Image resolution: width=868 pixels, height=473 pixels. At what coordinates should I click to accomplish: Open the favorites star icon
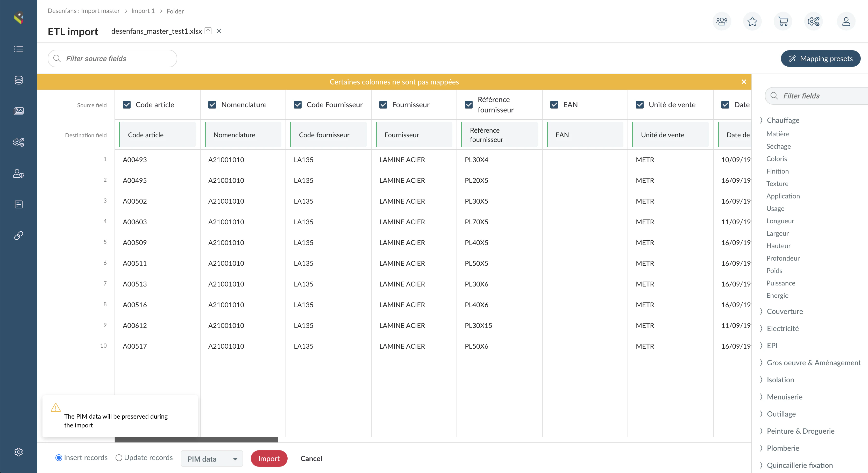[752, 21]
